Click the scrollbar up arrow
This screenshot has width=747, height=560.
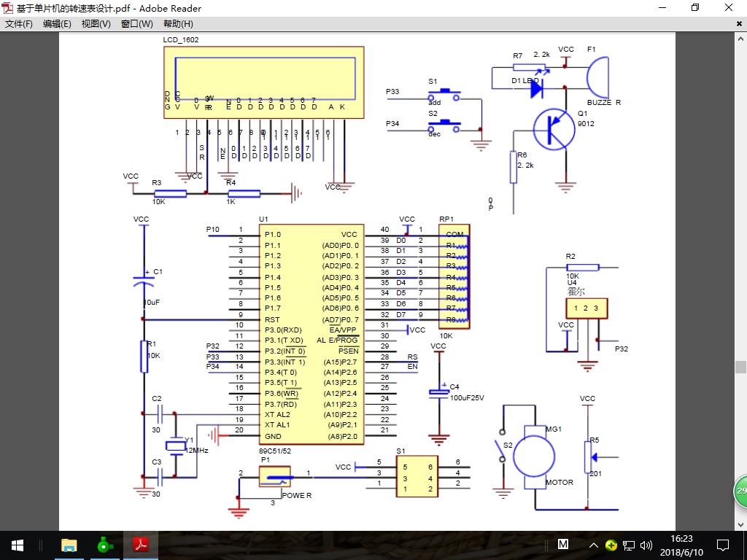[x=740, y=38]
